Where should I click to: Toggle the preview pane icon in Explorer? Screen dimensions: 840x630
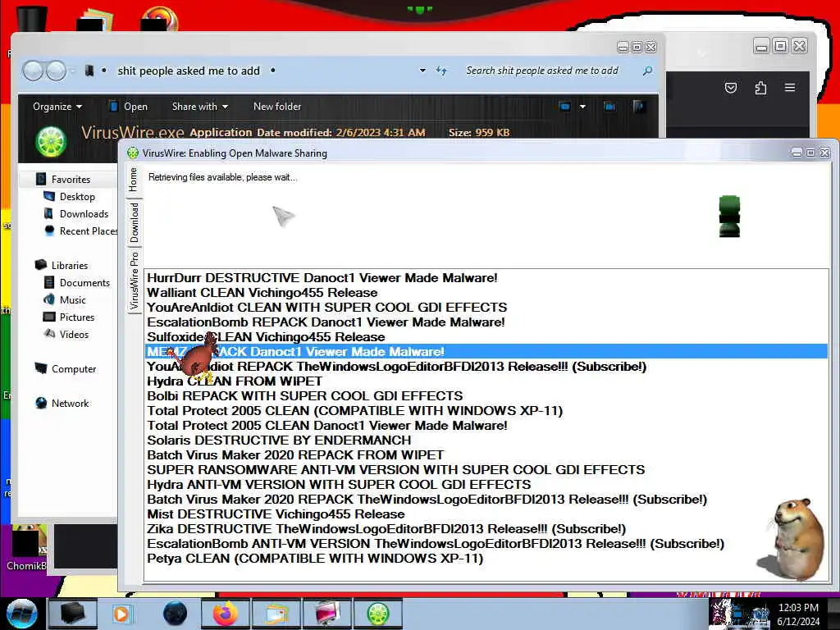(x=609, y=107)
